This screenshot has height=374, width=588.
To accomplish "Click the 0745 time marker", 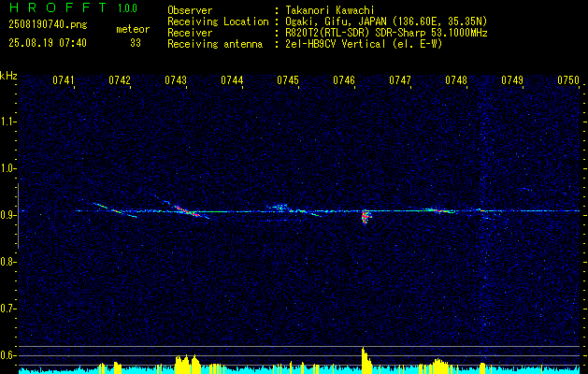I will [288, 80].
